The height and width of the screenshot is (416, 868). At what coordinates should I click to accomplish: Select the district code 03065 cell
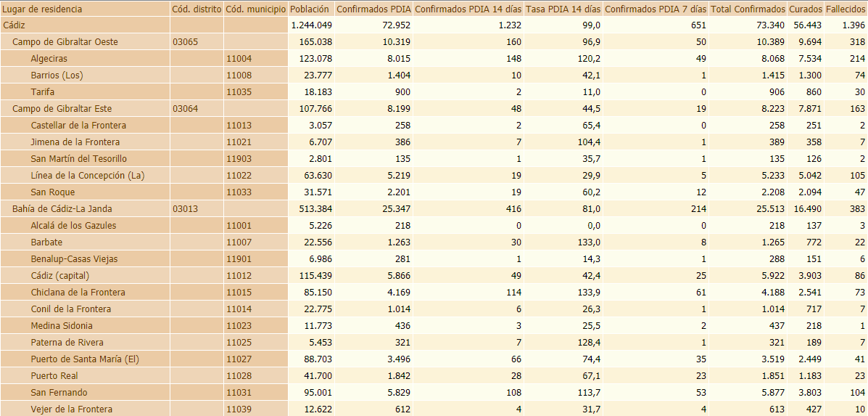(186, 42)
